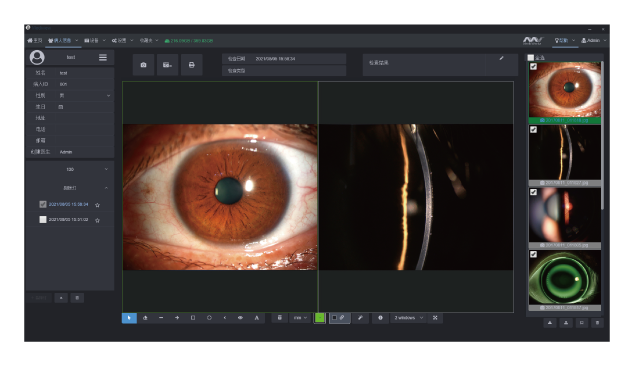This screenshot has height=366, width=634.
Task: Select the angle measurement tool
Action: pyautogui.click(x=225, y=318)
